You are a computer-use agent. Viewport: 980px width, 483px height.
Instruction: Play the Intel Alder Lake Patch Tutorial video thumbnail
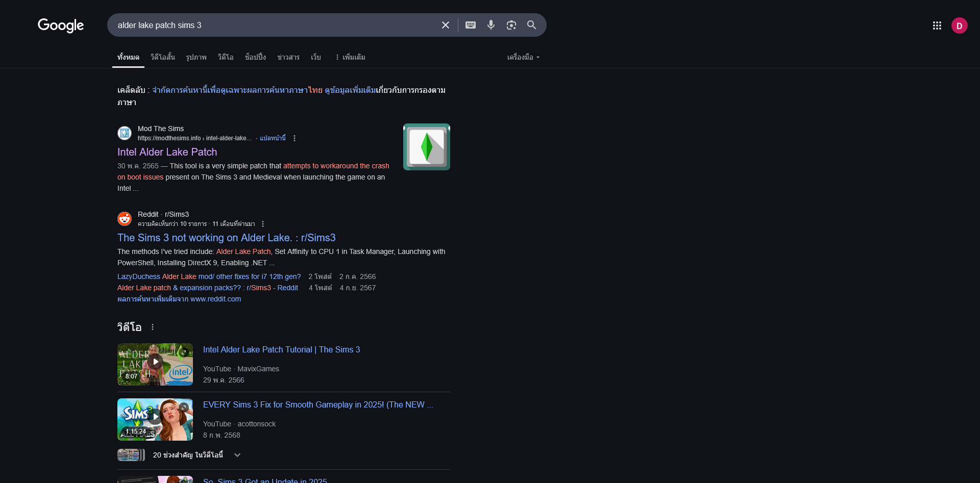[x=155, y=364]
